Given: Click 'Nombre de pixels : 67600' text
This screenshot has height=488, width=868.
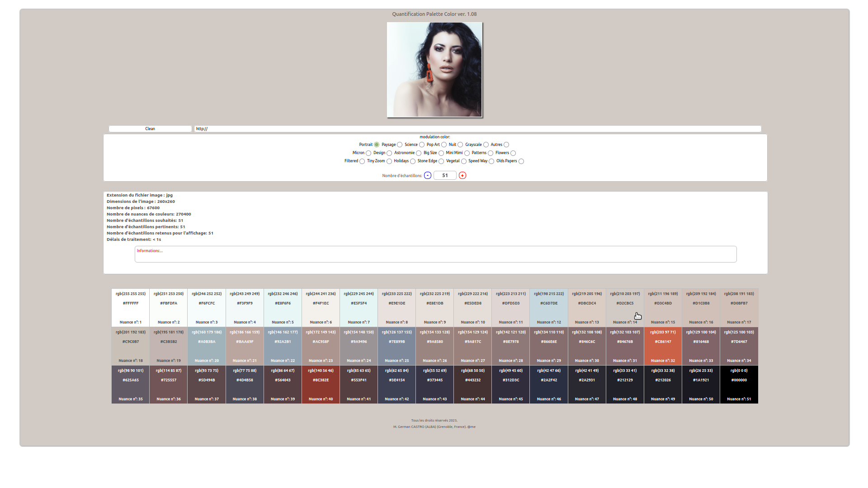Looking at the screenshot, I should pos(133,208).
